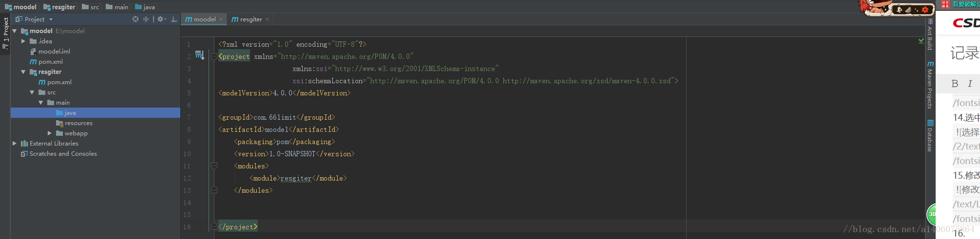Select the java folder in tree
Screen dimensions: 980x239
[70, 113]
